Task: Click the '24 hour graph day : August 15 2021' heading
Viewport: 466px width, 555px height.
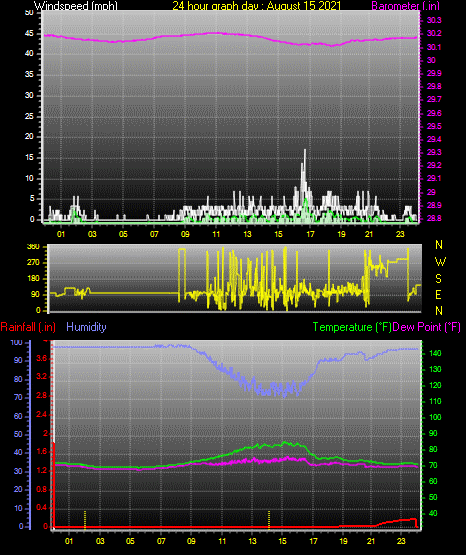Action: pyautogui.click(x=257, y=5)
